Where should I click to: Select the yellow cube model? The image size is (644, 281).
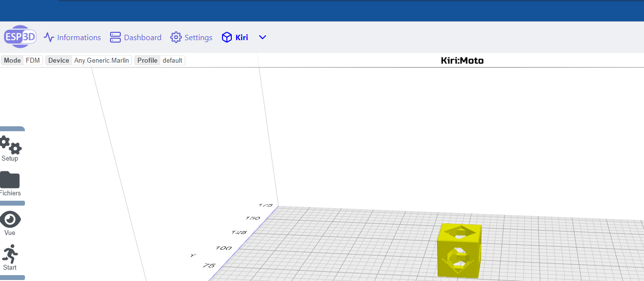[459, 250]
